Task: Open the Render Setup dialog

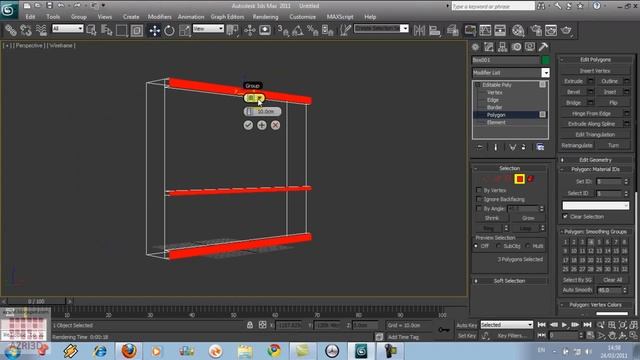Action: (536, 31)
